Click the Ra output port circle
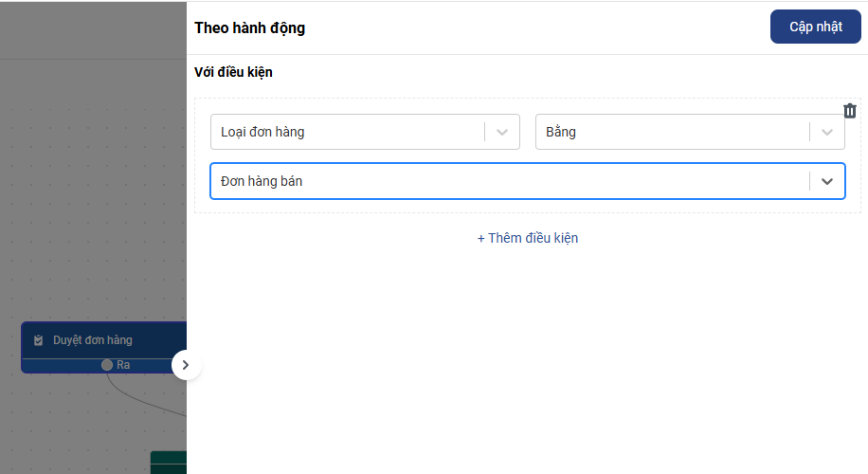This screenshot has height=474, width=868. [x=107, y=365]
